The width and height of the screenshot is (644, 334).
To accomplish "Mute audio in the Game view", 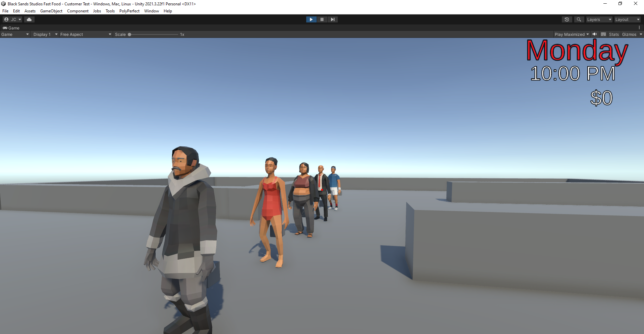I will click(x=595, y=34).
